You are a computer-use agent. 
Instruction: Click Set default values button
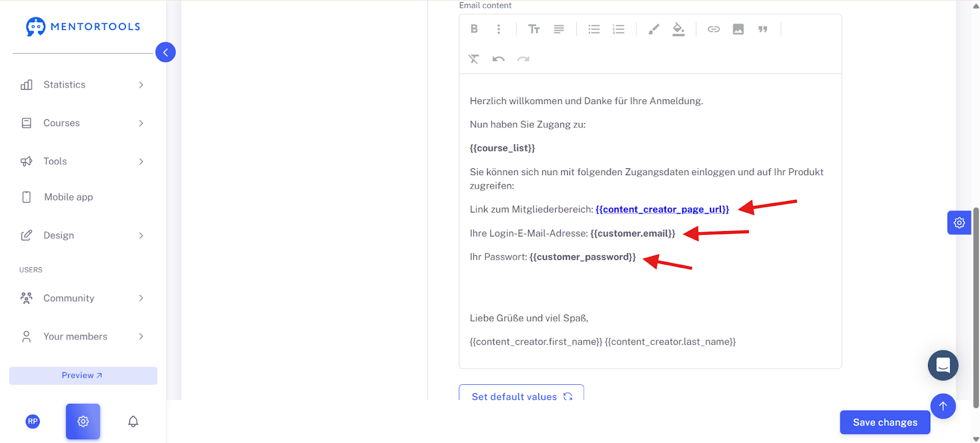pyautogui.click(x=521, y=393)
